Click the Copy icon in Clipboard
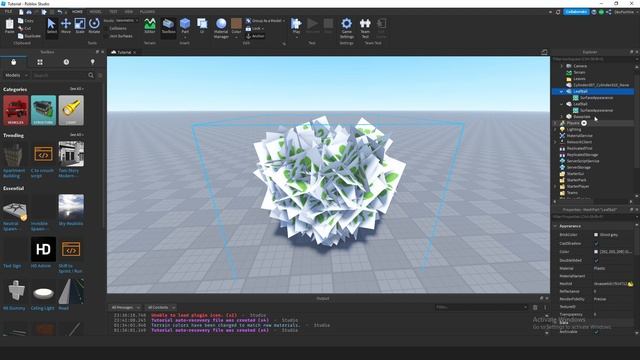640x360 pixels. [20, 20]
